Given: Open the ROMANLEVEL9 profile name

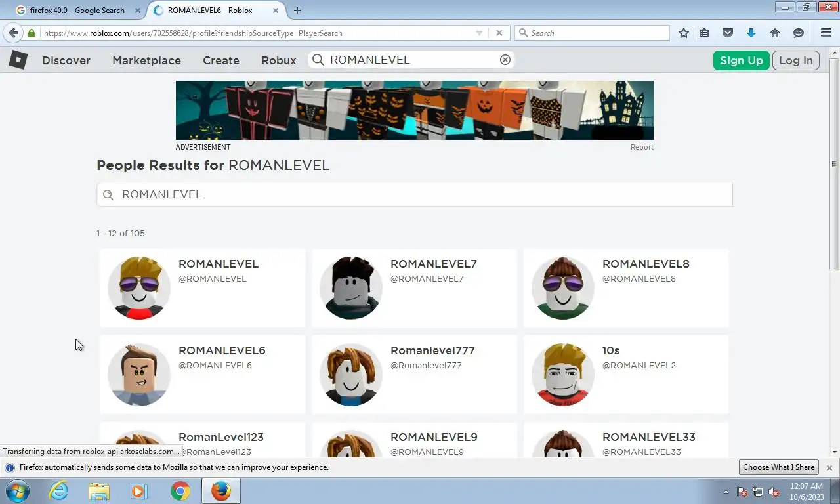Looking at the screenshot, I should 434,437.
